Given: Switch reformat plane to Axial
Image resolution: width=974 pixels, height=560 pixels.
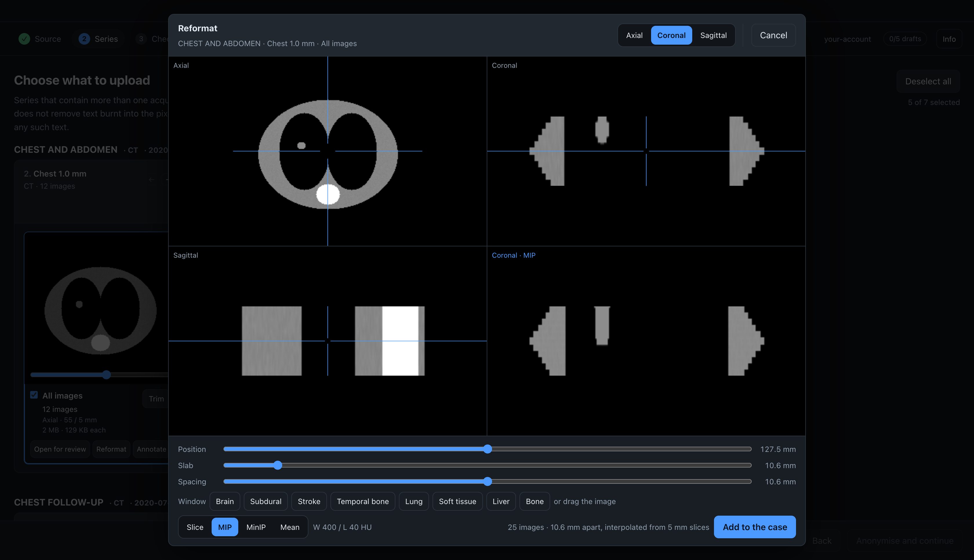Looking at the screenshot, I should click(634, 35).
